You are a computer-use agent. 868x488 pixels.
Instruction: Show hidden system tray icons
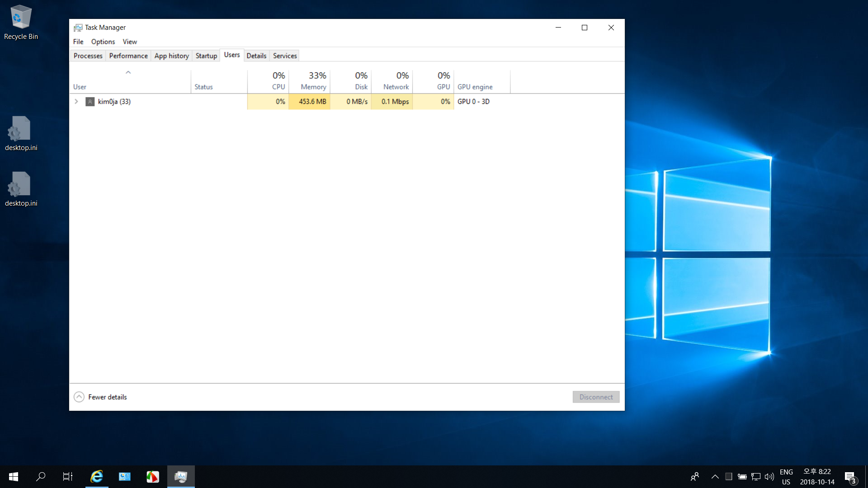[x=715, y=477]
